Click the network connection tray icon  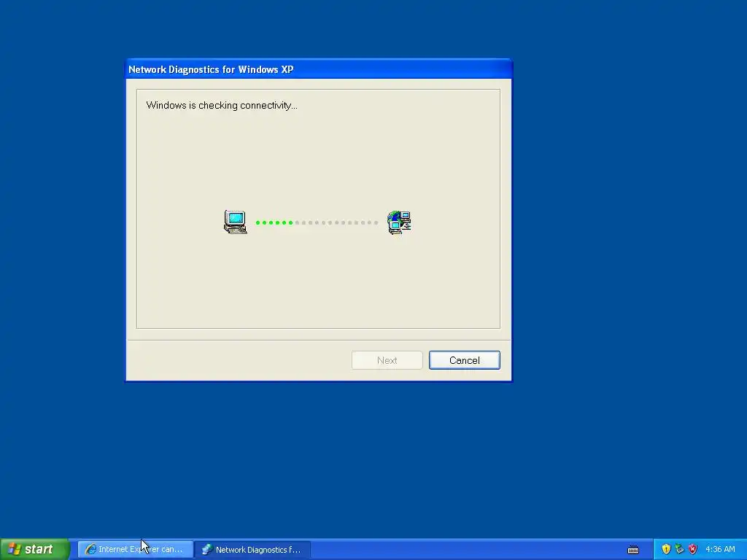679,549
